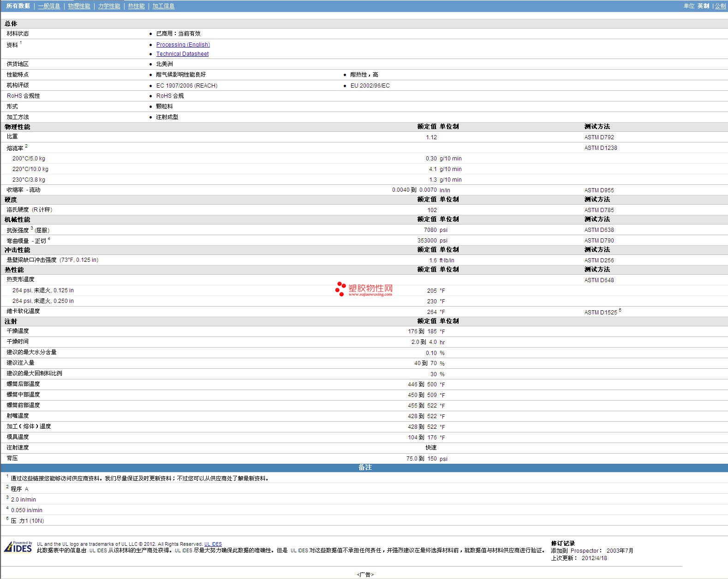
Task: Open the 物理性能 tab
Action: [x=79, y=6]
